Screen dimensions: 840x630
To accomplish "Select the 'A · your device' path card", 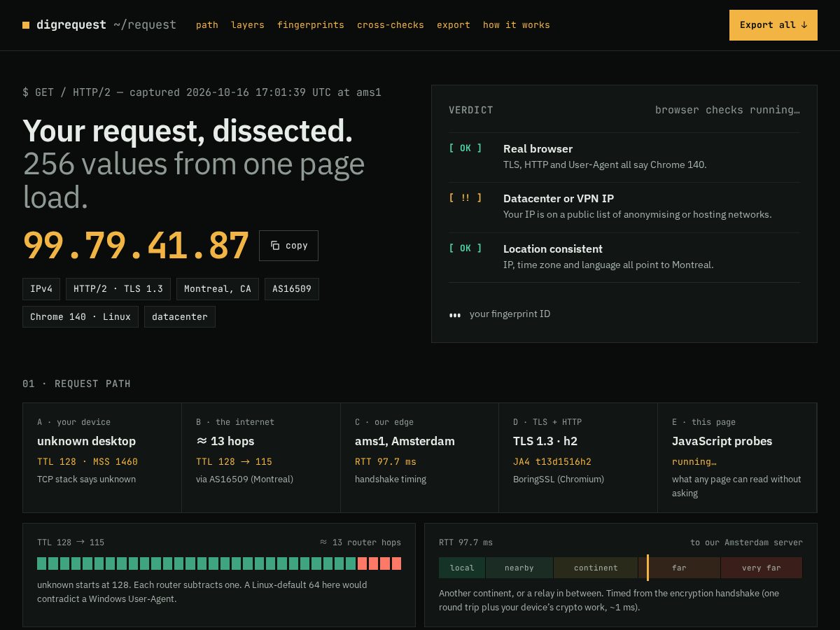I will [x=102, y=458].
